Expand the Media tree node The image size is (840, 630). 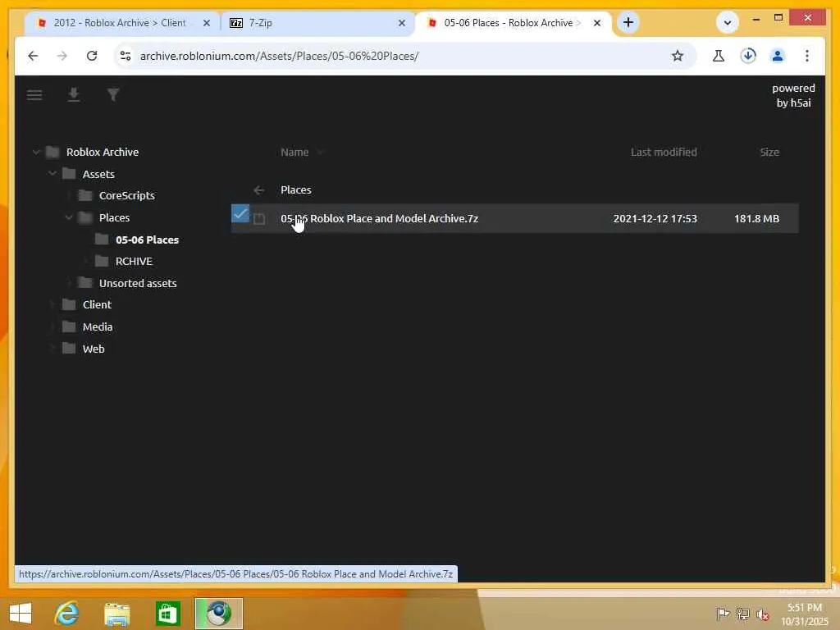tap(52, 326)
